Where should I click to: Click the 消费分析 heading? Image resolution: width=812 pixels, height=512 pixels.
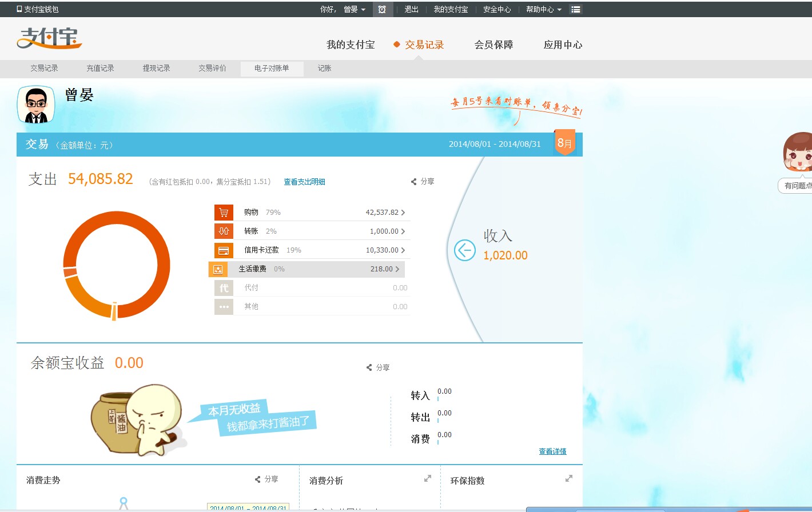[327, 481]
